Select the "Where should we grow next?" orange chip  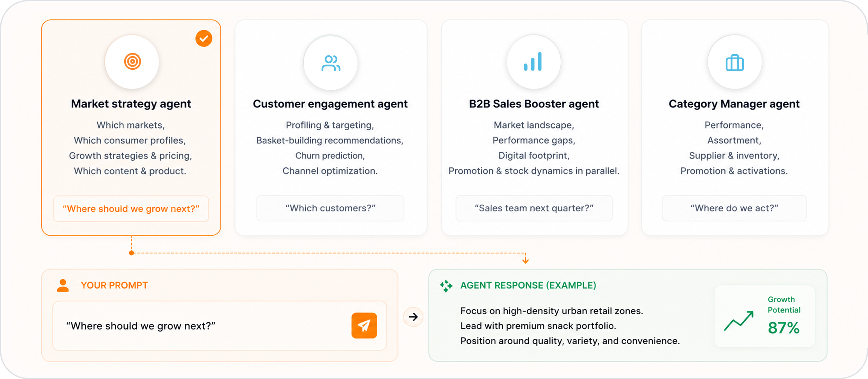[x=131, y=209]
